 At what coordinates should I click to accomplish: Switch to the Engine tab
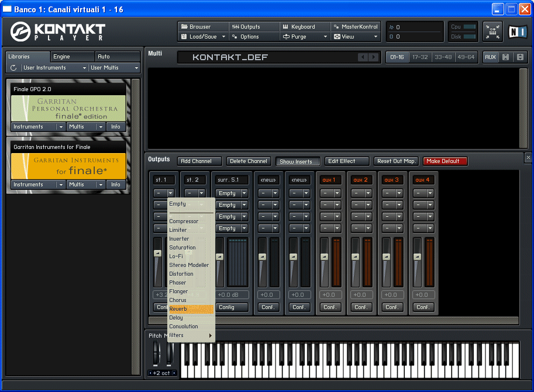pyautogui.click(x=73, y=57)
